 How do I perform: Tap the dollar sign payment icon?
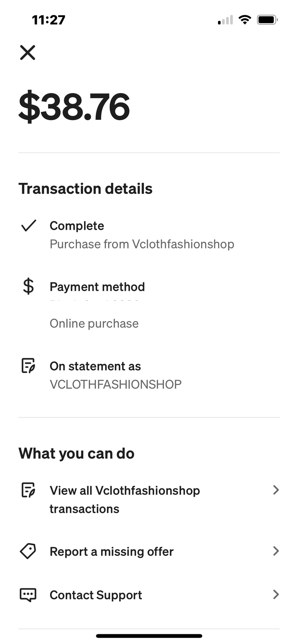pyautogui.click(x=28, y=286)
